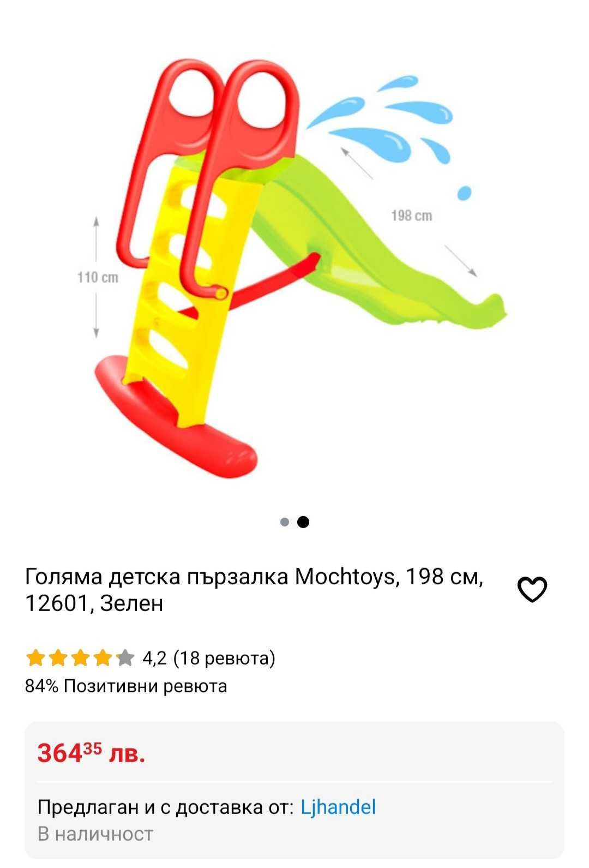Screen dimensions: 589x868
Task: Tap the 198 cm dimension label
Action: [412, 216]
